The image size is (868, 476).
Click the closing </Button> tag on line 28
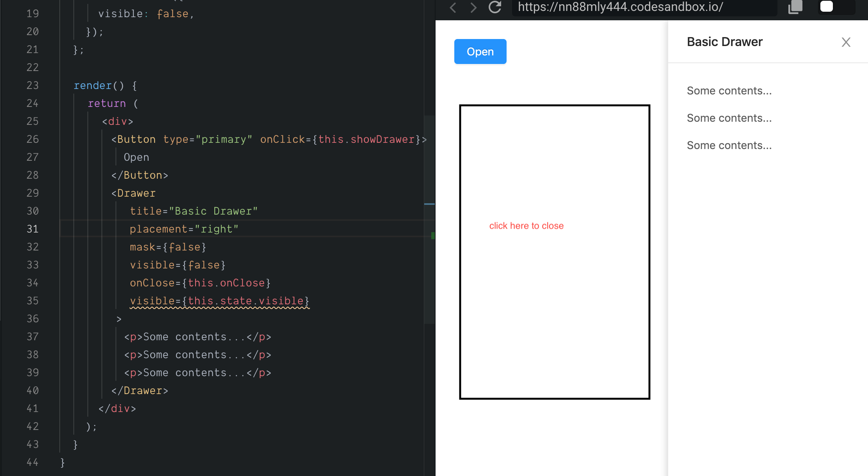[140, 175]
